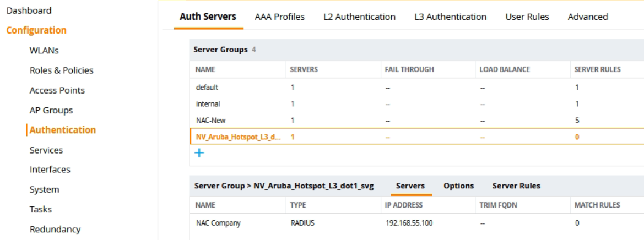Switch to the Server Rules sub-tab
Image resolution: width=644 pixels, height=240 pixels.
coord(516,186)
